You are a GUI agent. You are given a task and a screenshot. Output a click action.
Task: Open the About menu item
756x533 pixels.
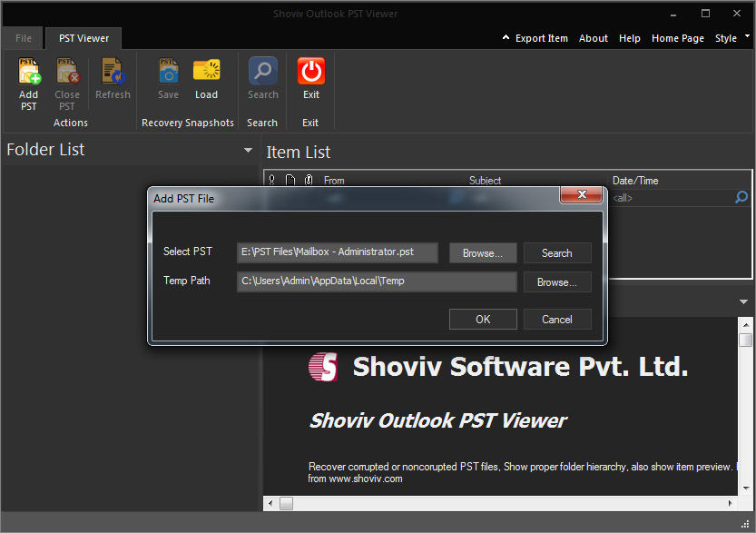[593, 38]
